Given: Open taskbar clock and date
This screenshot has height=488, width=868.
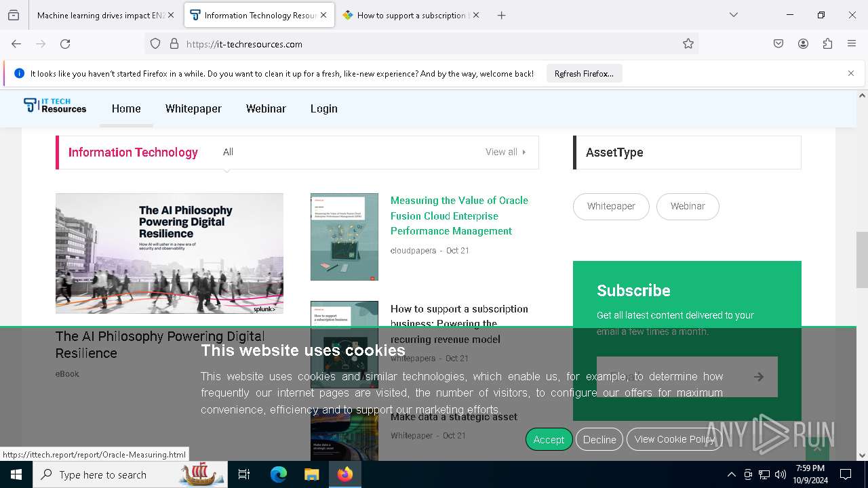Looking at the screenshot, I should point(810,474).
